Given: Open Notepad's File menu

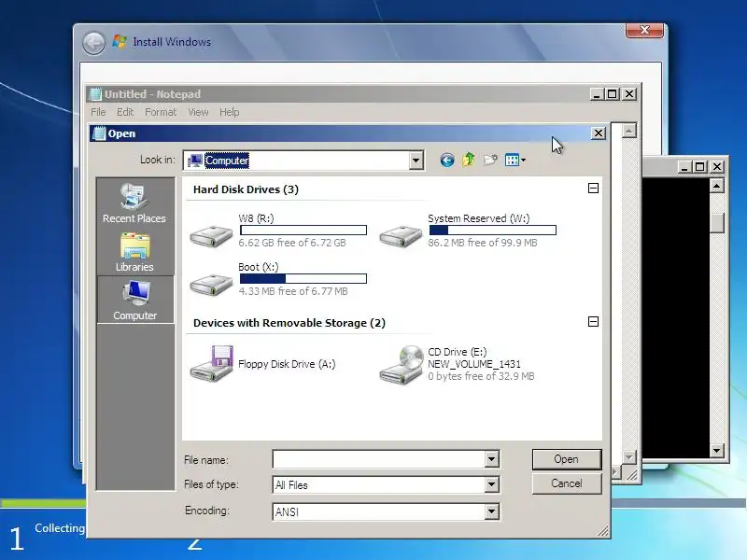Looking at the screenshot, I should tap(98, 112).
